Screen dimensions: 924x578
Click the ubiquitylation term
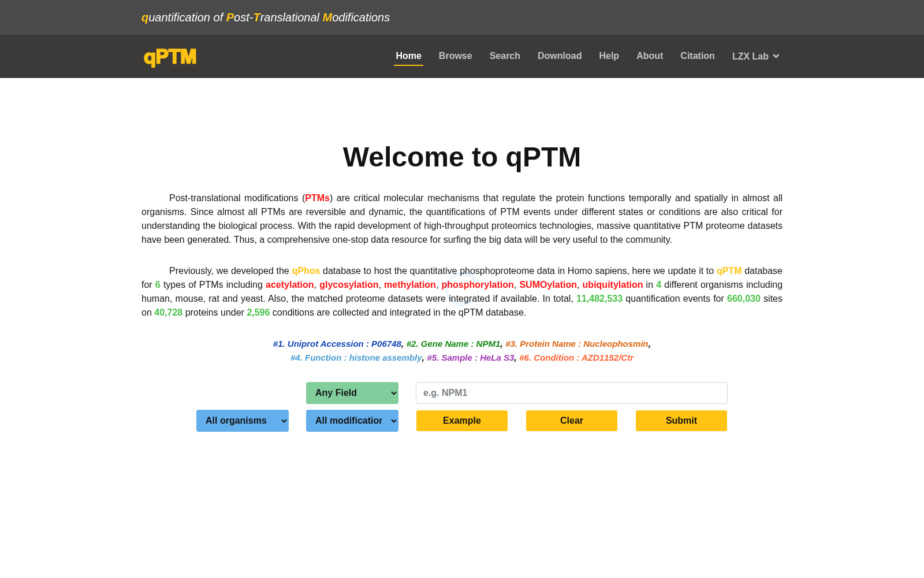[x=612, y=285]
